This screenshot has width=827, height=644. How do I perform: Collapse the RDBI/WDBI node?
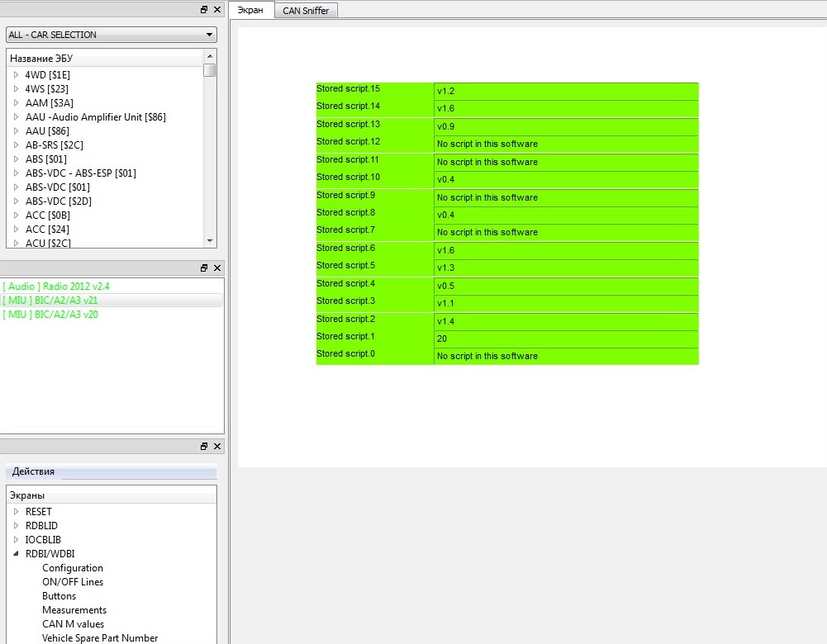(16, 554)
